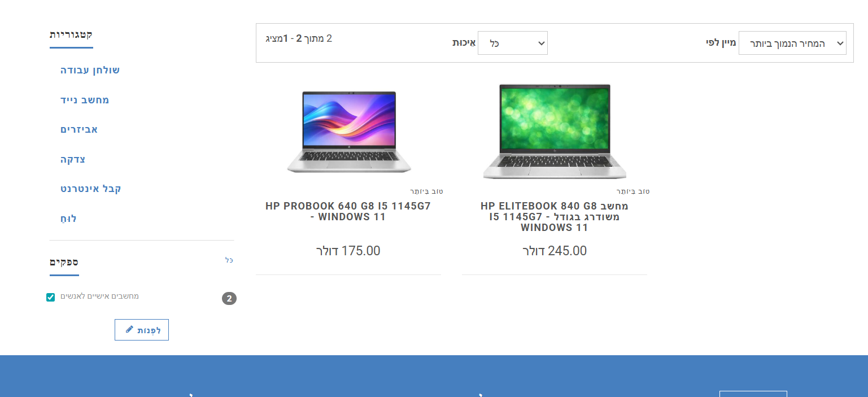This screenshot has width=868, height=397.
Task: Open the צדקה category link
Action: pos(73,159)
